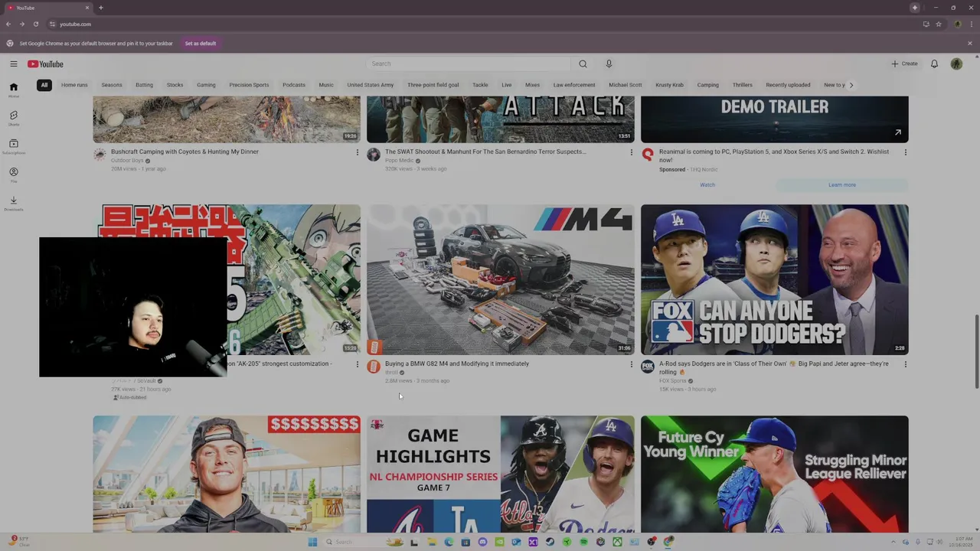Image resolution: width=980 pixels, height=551 pixels.
Task: Open Bushcraft Camping with Coyotes video title
Action: point(185,152)
